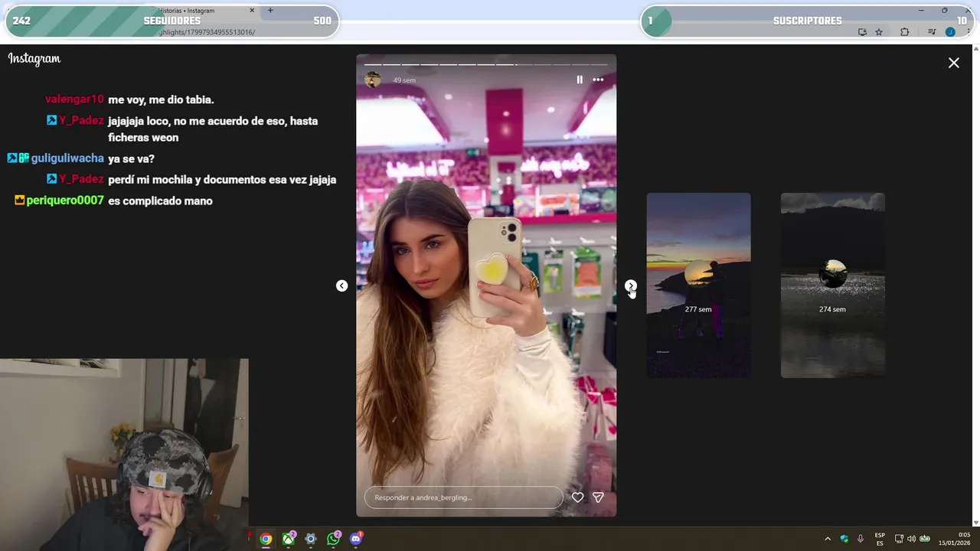Click the reply field 'Responder a andrea_bergling...'
Screen dimensions: 980x551
coord(463,497)
